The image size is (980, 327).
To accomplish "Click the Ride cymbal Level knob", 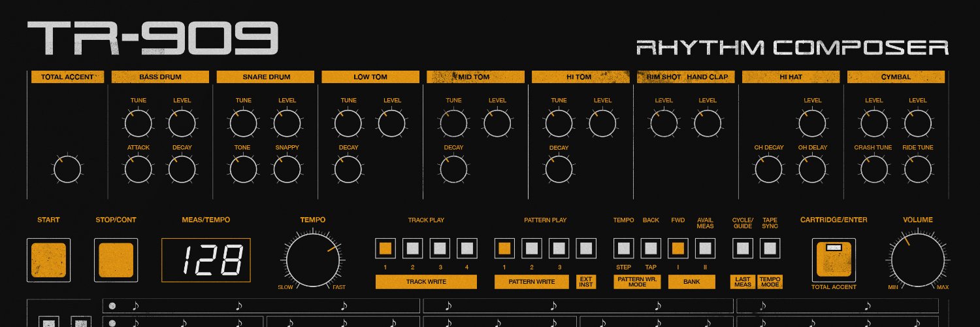I will pos(917,123).
